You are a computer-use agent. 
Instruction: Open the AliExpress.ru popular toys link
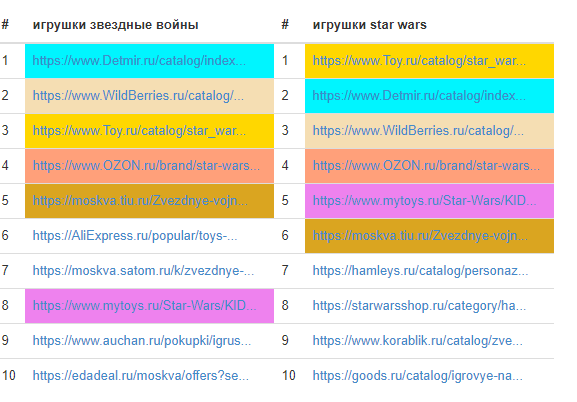point(135,235)
